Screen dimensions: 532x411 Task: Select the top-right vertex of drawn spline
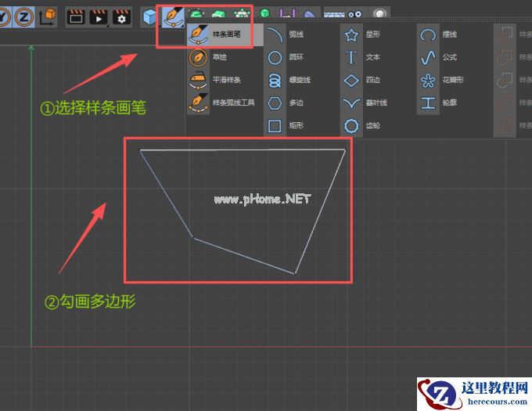click(x=345, y=150)
